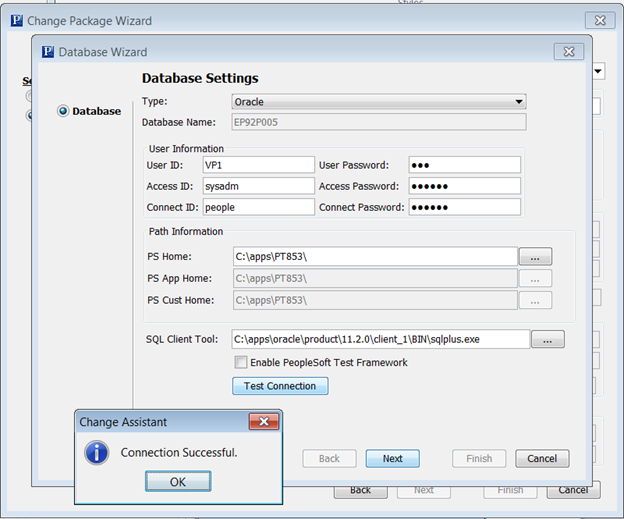
Task: Click the Change Package Wizard logo icon
Action: point(17,20)
